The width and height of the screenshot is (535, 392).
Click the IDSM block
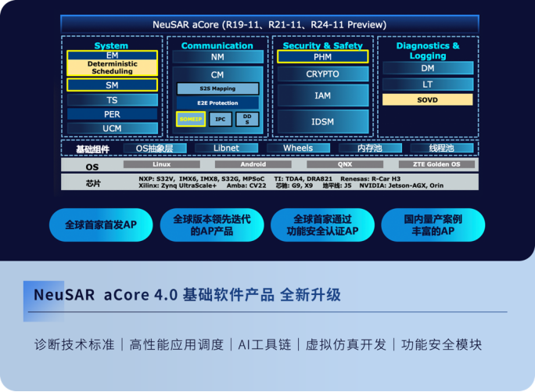(322, 121)
